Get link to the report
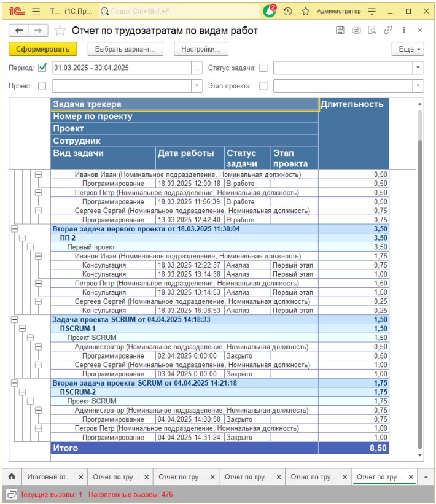Image resolution: width=436 pixels, height=504 pixels. click(388, 30)
